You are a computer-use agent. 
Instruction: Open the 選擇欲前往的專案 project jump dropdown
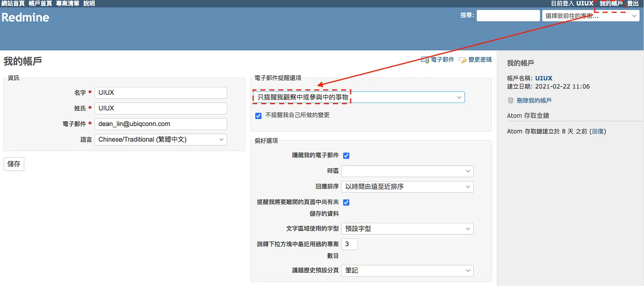click(x=591, y=16)
